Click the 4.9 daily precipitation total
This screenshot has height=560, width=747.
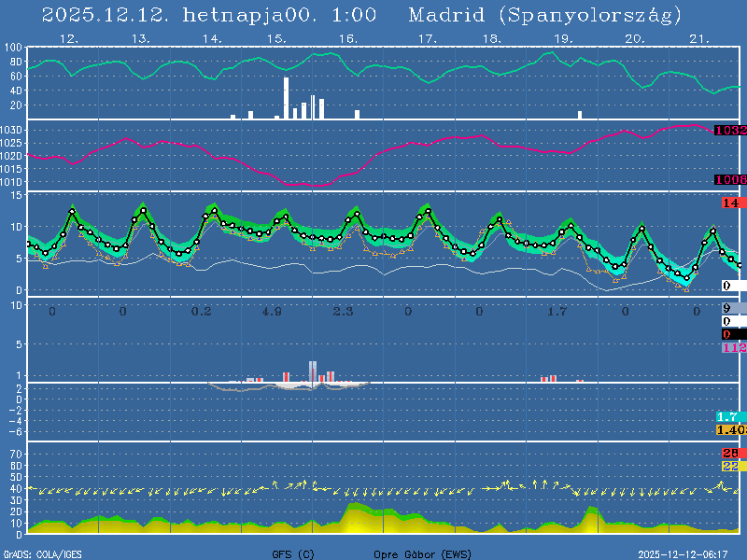pos(273,311)
